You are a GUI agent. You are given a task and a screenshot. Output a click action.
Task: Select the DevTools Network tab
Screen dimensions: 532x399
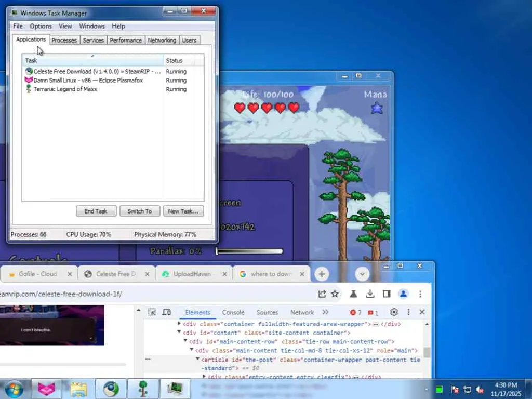click(x=302, y=312)
